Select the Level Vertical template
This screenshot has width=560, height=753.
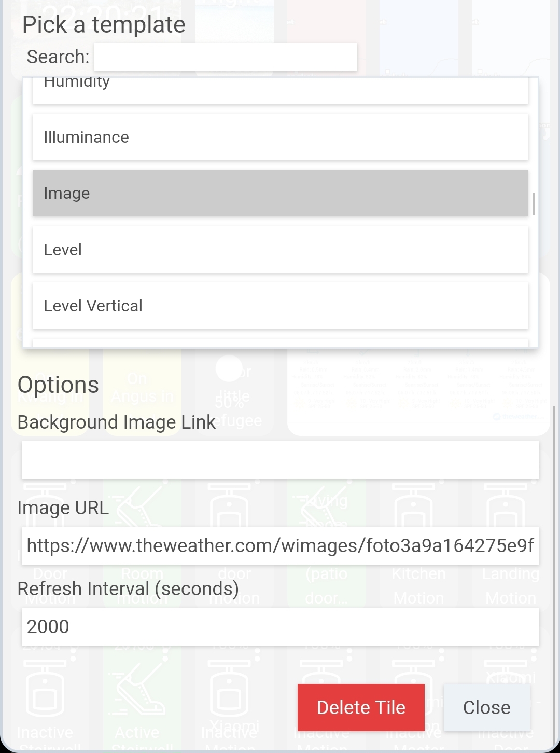point(280,306)
